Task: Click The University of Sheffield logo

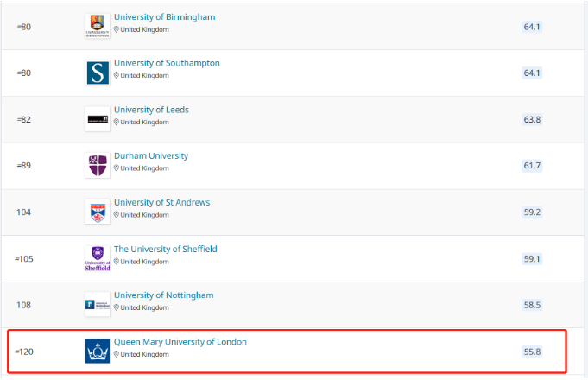Action: pyautogui.click(x=98, y=258)
